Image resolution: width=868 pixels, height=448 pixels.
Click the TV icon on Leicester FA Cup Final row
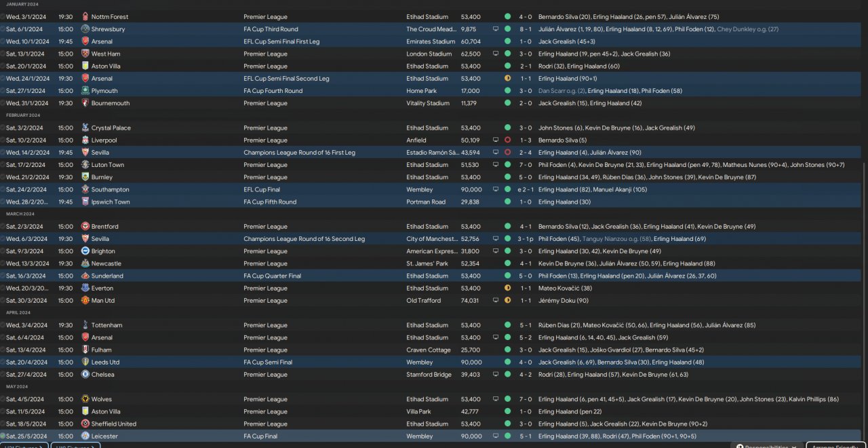[x=495, y=436]
